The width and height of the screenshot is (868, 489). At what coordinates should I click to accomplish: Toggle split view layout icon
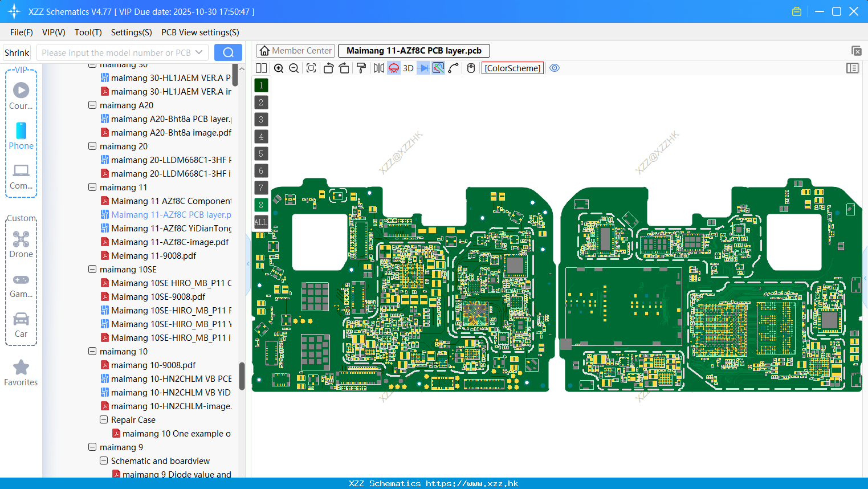261,68
